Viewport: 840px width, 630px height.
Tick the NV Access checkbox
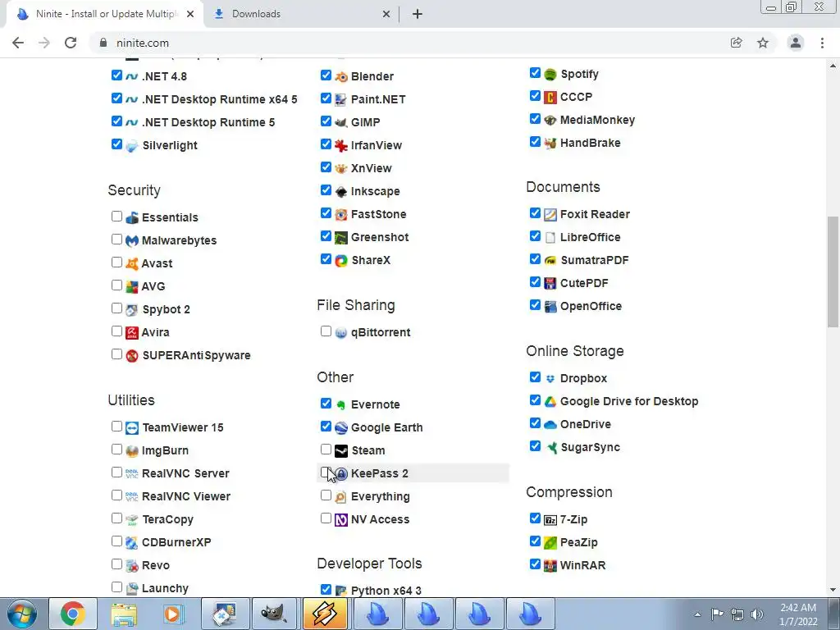point(326,518)
